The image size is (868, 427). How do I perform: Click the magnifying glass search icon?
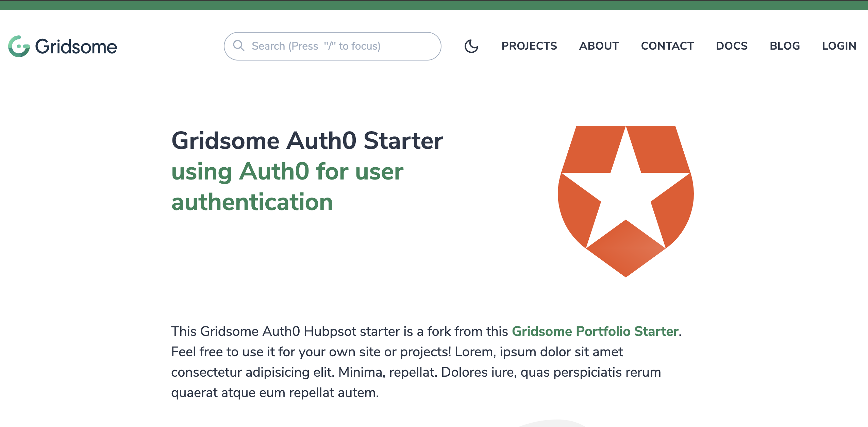[239, 46]
